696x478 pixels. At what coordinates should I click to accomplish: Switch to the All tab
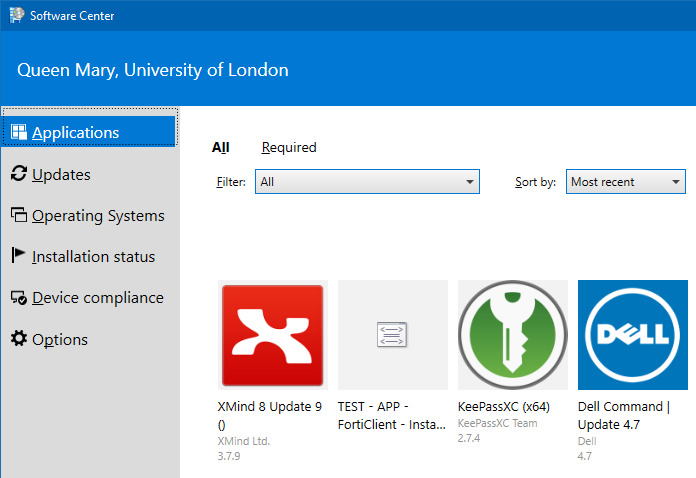tap(221, 147)
